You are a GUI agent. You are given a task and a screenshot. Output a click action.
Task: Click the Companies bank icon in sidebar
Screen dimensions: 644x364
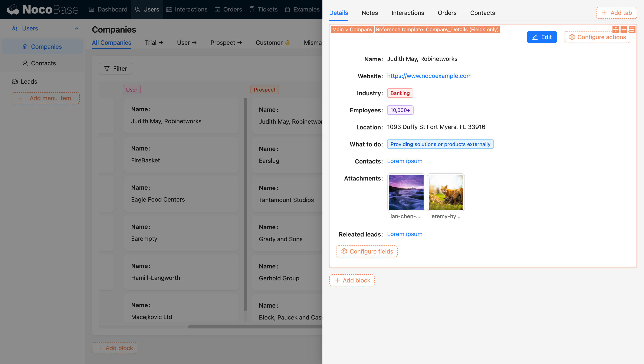tap(25, 47)
